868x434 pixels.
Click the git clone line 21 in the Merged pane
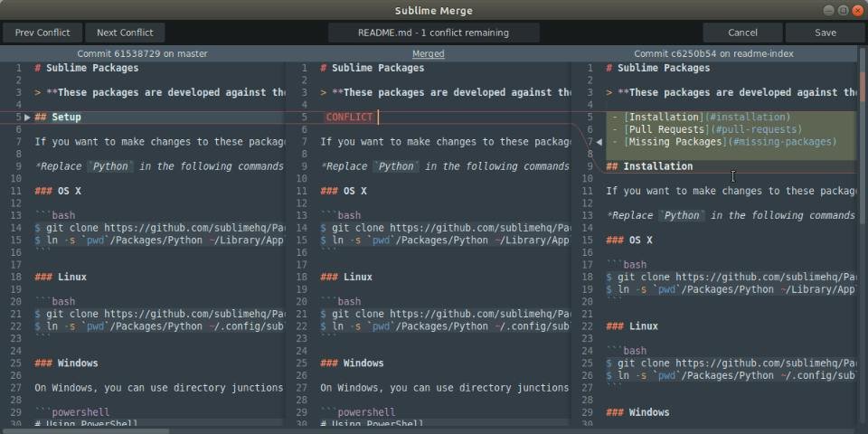445,314
